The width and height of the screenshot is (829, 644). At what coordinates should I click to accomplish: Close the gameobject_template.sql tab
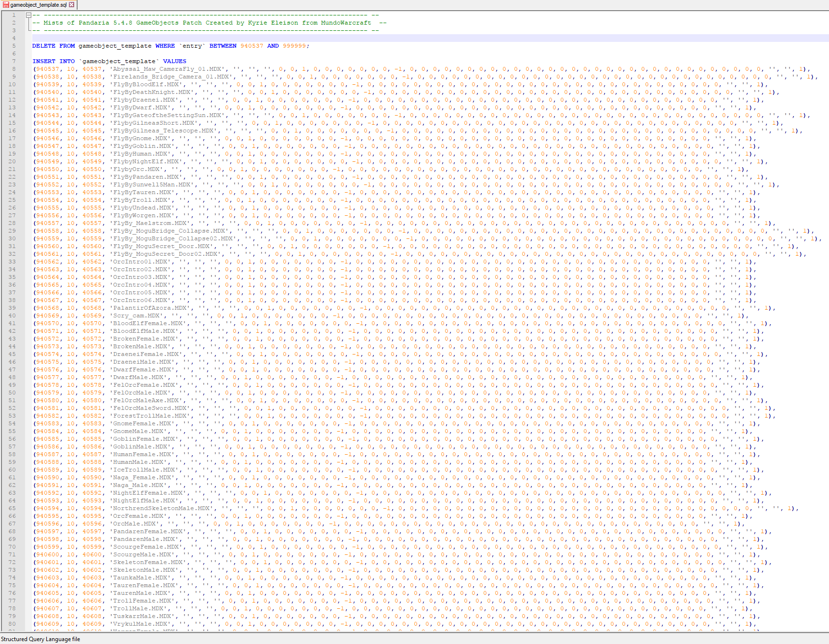[x=71, y=4]
